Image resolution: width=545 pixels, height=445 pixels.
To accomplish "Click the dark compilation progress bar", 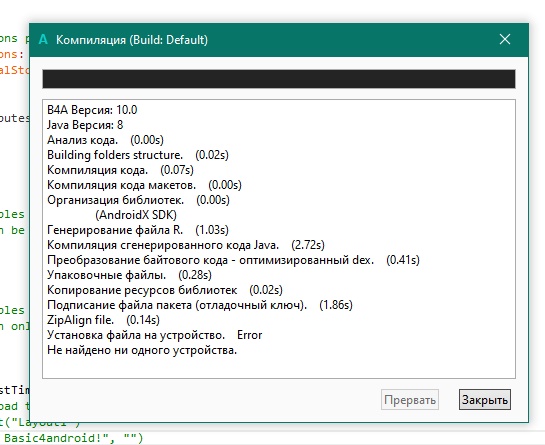I will 279,79.
